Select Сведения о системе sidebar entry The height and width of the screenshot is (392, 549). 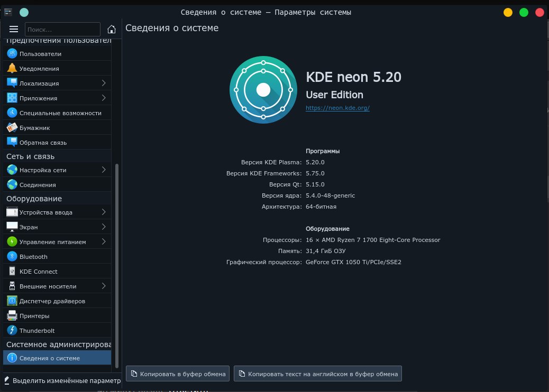click(x=57, y=358)
